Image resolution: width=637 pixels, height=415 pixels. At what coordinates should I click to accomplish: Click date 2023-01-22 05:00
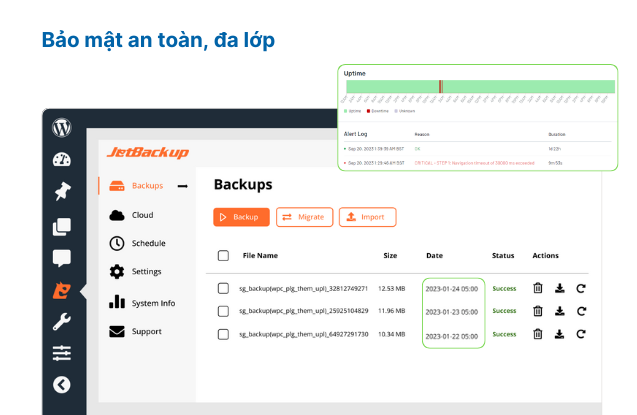pyautogui.click(x=452, y=336)
